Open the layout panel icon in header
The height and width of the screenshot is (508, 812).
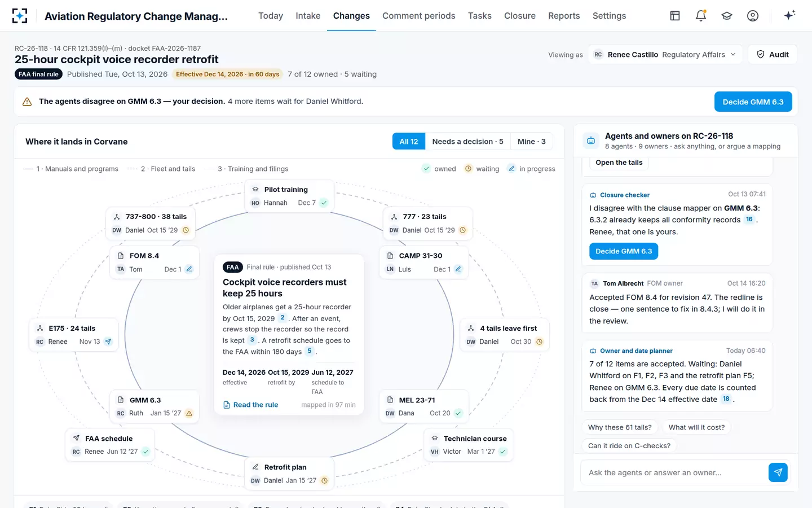[x=675, y=16]
